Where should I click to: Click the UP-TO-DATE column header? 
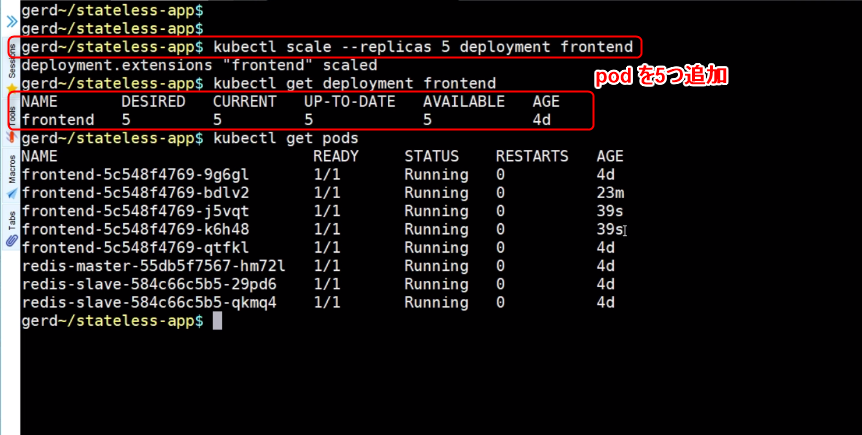pos(350,102)
